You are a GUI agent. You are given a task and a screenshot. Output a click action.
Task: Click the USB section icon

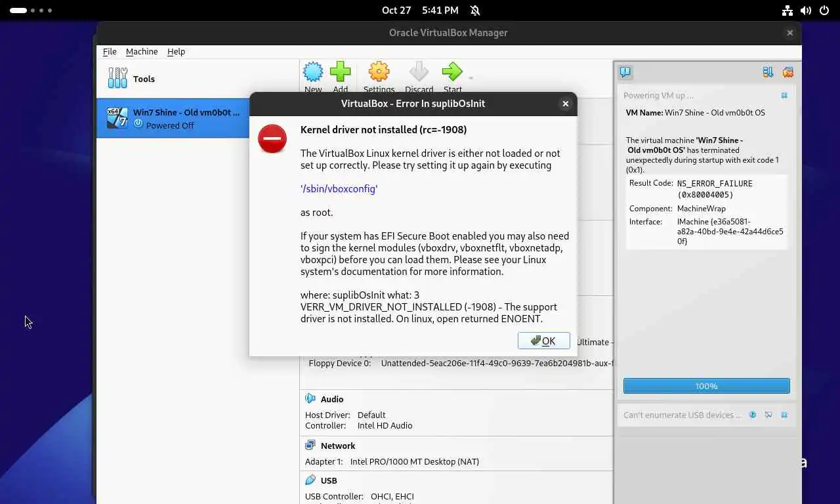click(310, 480)
